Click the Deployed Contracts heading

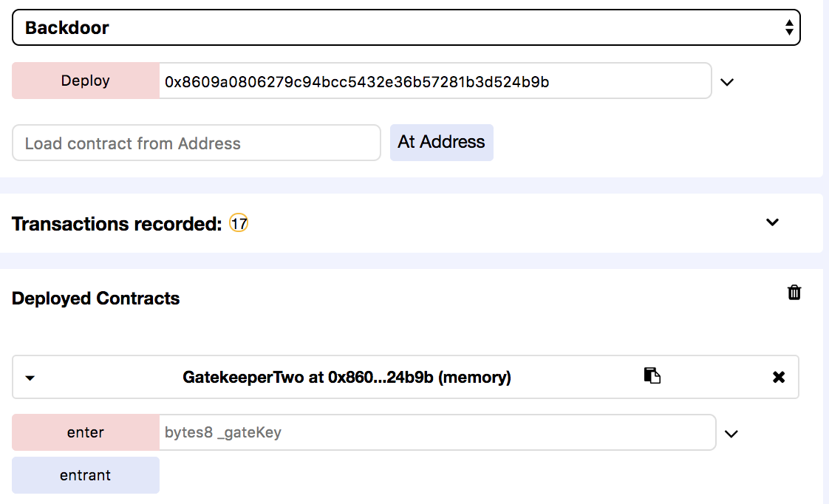(96, 299)
